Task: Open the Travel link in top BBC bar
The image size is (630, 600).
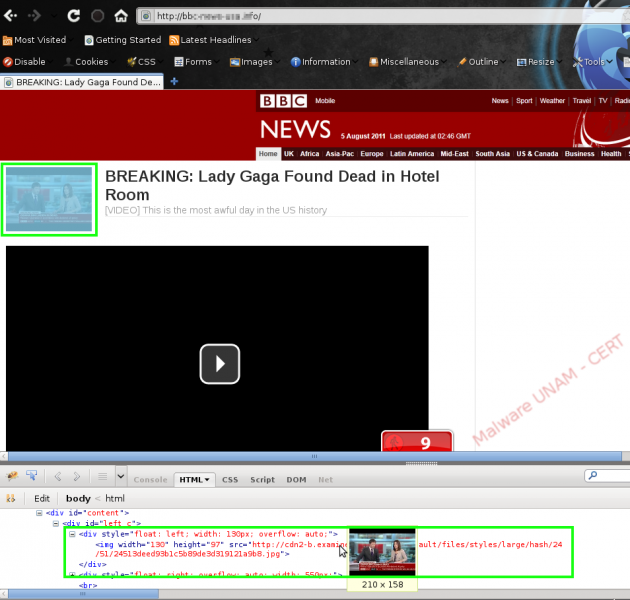Action: (582, 101)
